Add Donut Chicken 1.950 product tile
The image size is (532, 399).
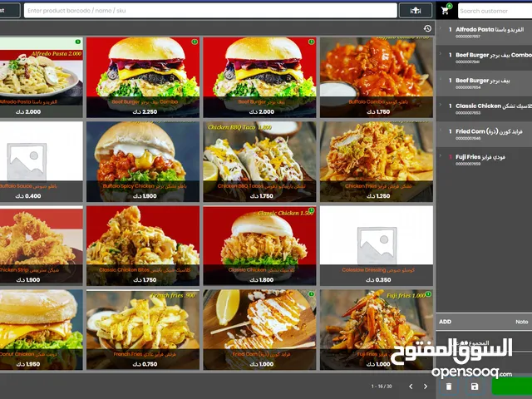point(41,329)
